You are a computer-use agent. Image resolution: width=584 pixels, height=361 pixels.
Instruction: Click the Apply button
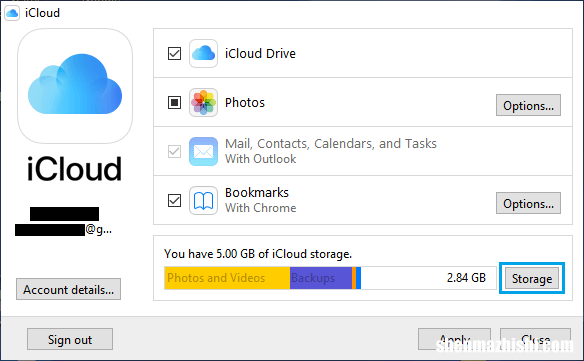[x=454, y=339]
